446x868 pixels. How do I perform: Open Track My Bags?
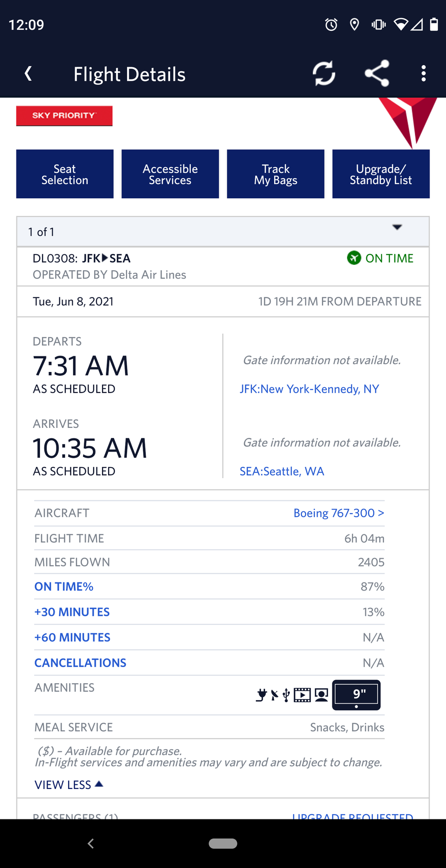275,174
